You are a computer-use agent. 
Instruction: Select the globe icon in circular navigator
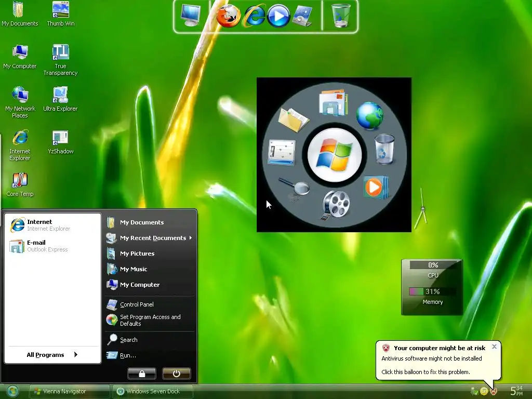(369, 116)
